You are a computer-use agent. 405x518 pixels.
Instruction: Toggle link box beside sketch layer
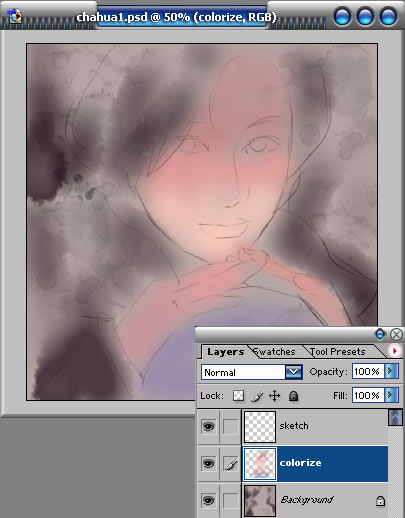(230, 426)
